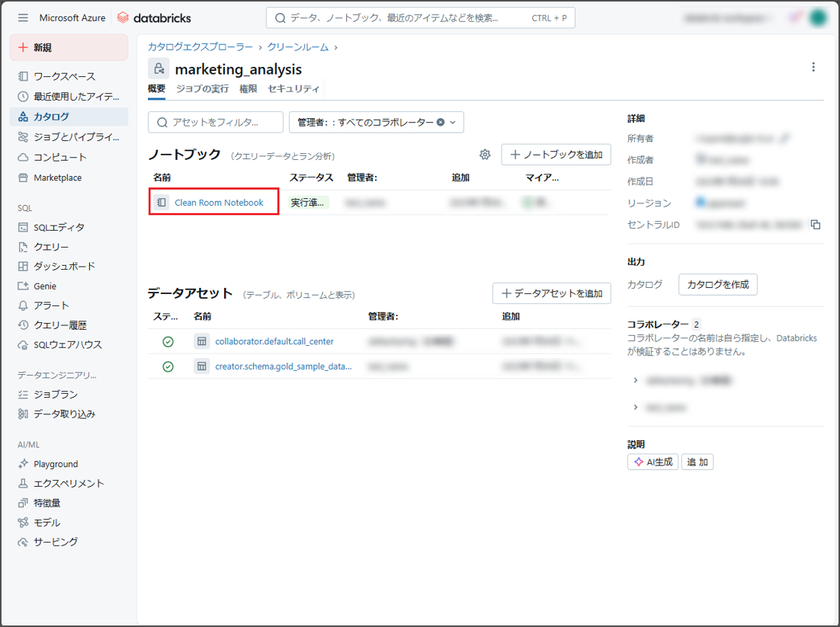Open コンピュート in the sidebar
Image resolution: width=840 pixels, height=627 pixels.
(x=69, y=158)
